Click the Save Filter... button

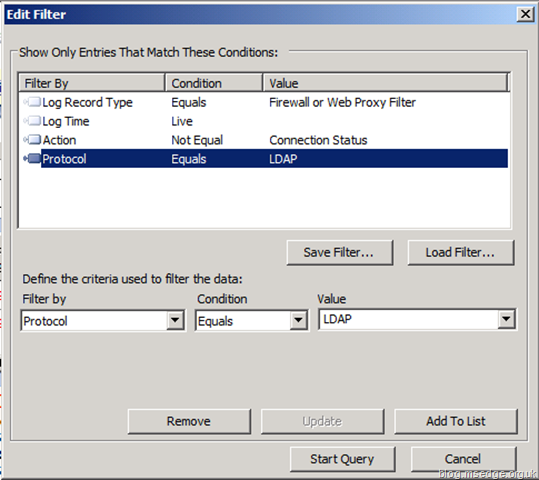(x=339, y=252)
